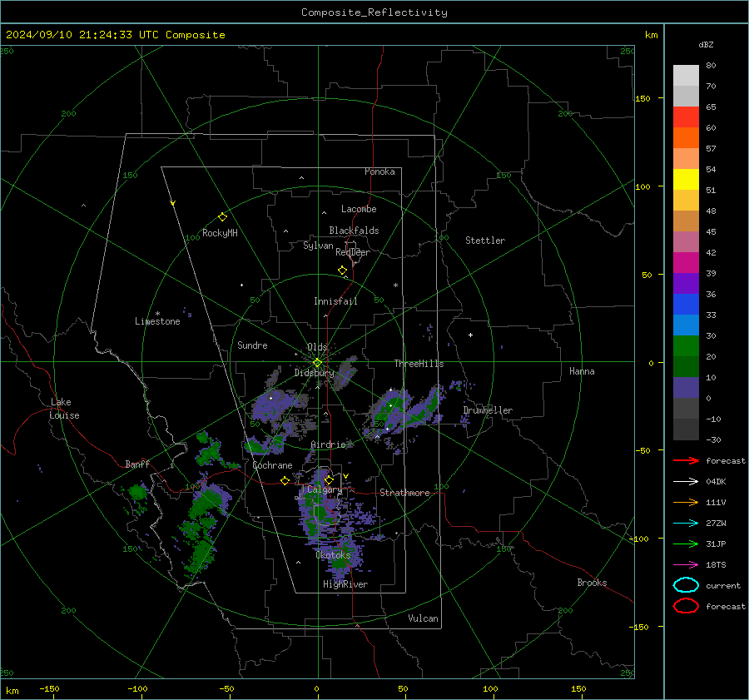This screenshot has width=749, height=700.
Task: Click the magenta 18TS arrow icon
Action: point(686,565)
